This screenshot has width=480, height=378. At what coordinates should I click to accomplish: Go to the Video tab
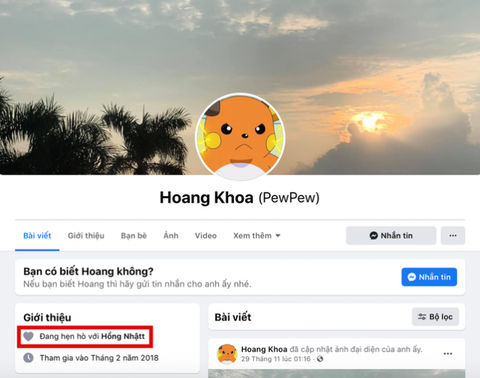tap(206, 236)
